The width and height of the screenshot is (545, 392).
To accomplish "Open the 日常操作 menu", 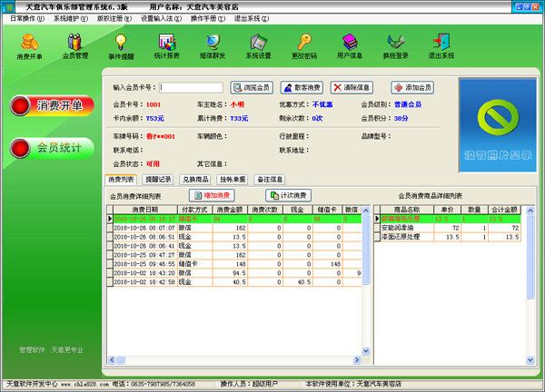I will point(24,18).
